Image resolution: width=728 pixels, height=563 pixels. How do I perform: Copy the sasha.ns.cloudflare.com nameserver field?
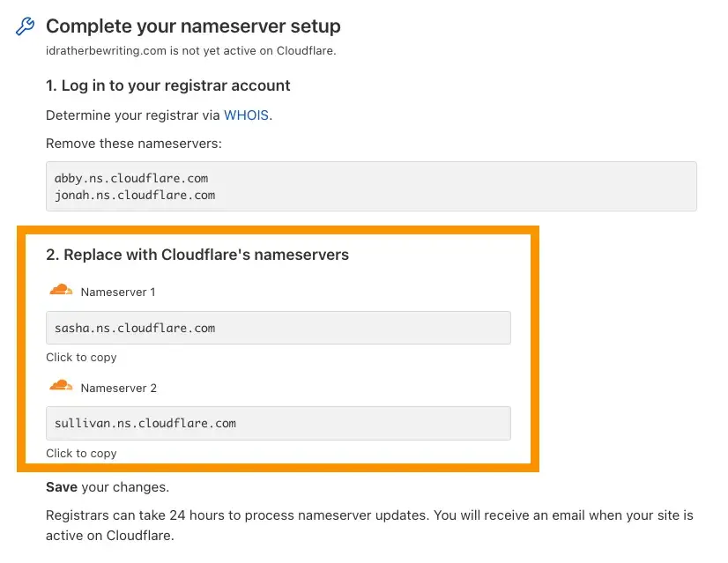279,328
